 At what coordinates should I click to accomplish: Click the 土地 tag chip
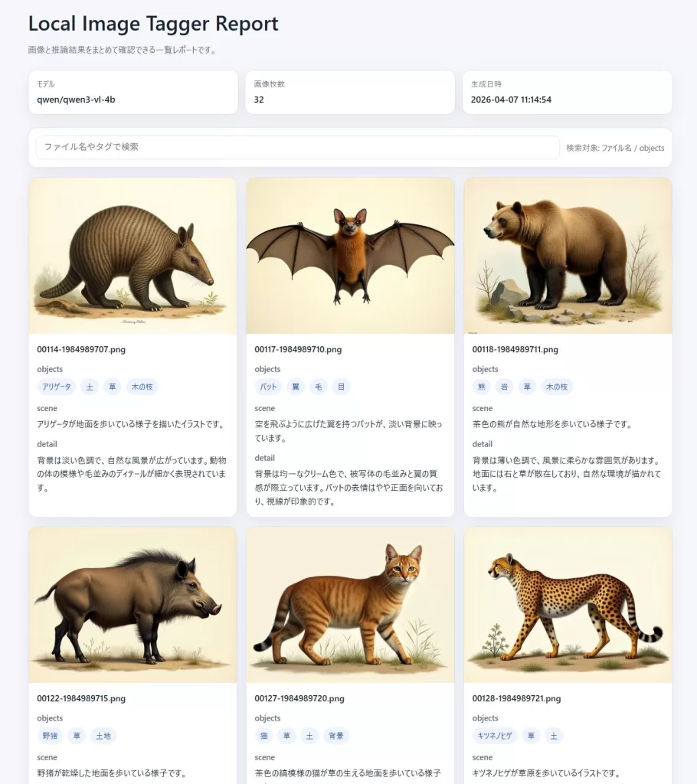pyautogui.click(x=103, y=736)
